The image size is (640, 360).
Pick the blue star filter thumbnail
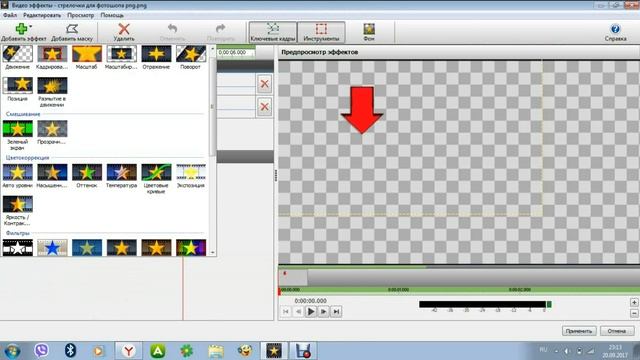[x=52, y=248]
